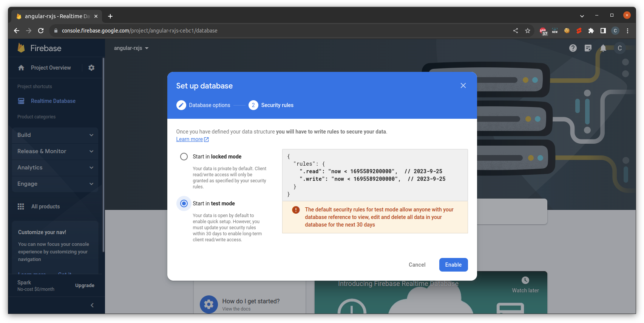
Task: Open the All products grid icon
Action: 21,207
